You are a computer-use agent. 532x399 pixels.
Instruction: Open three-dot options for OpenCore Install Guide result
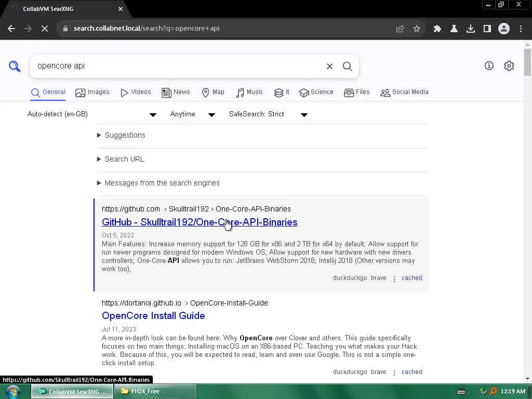(x=394, y=373)
